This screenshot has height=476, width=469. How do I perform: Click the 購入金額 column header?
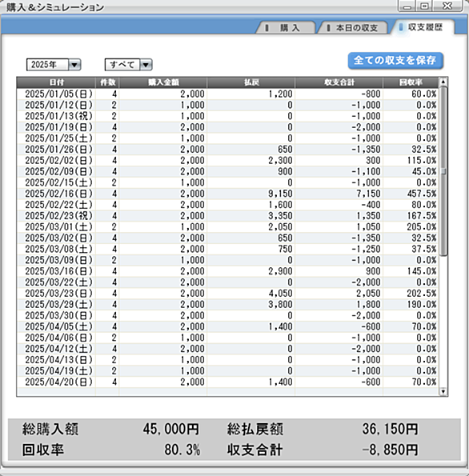click(x=163, y=82)
